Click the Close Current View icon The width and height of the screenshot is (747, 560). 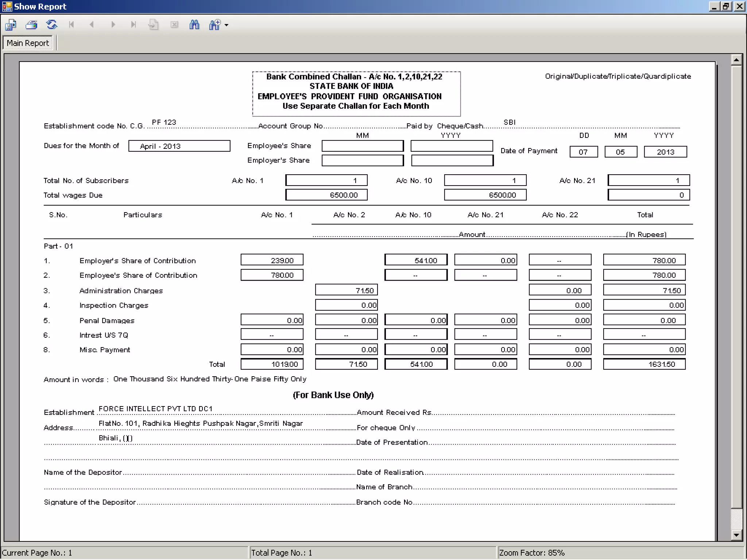174,25
